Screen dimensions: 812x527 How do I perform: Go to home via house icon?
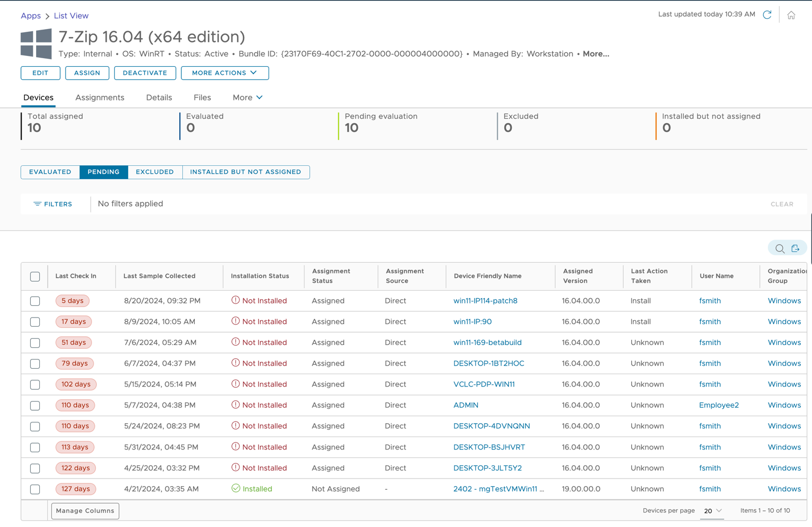[791, 15]
